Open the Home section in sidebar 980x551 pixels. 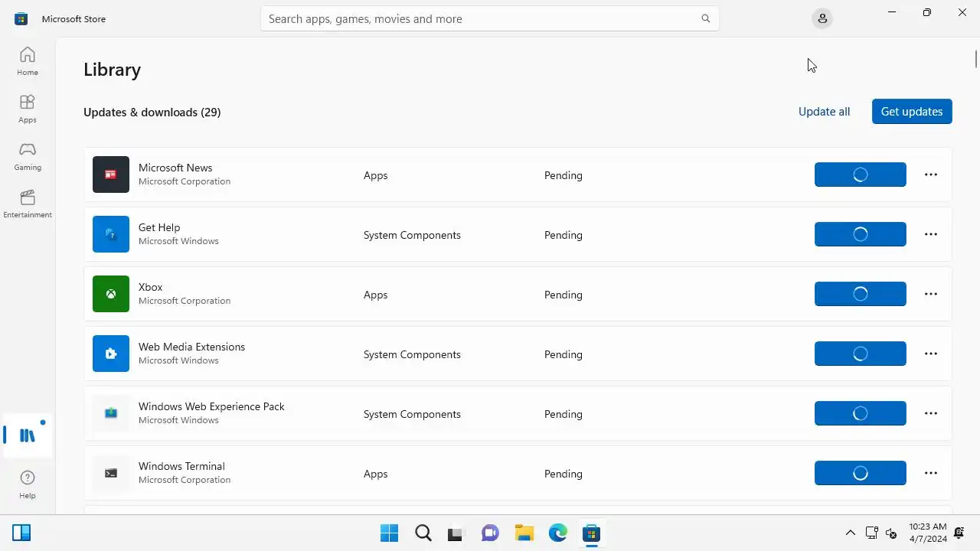point(28,61)
